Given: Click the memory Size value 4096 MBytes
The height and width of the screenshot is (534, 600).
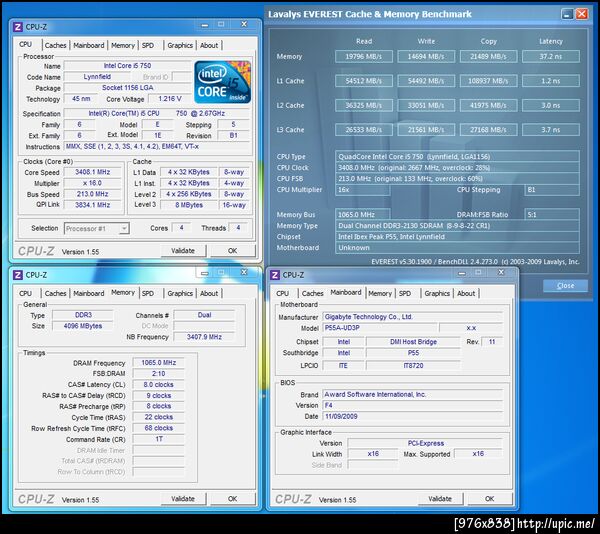Looking at the screenshot, I should point(83,326).
